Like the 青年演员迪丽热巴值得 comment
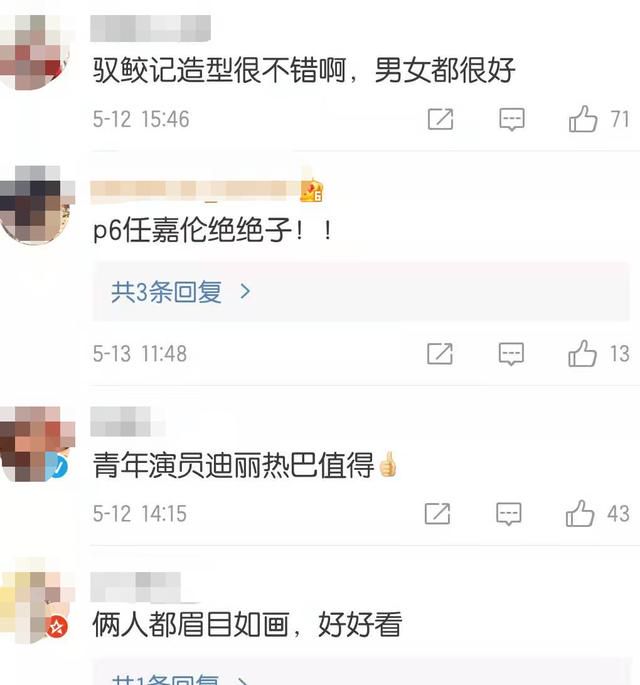The width and height of the screenshot is (640, 685). pyautogui.click(x=580, y=513)
